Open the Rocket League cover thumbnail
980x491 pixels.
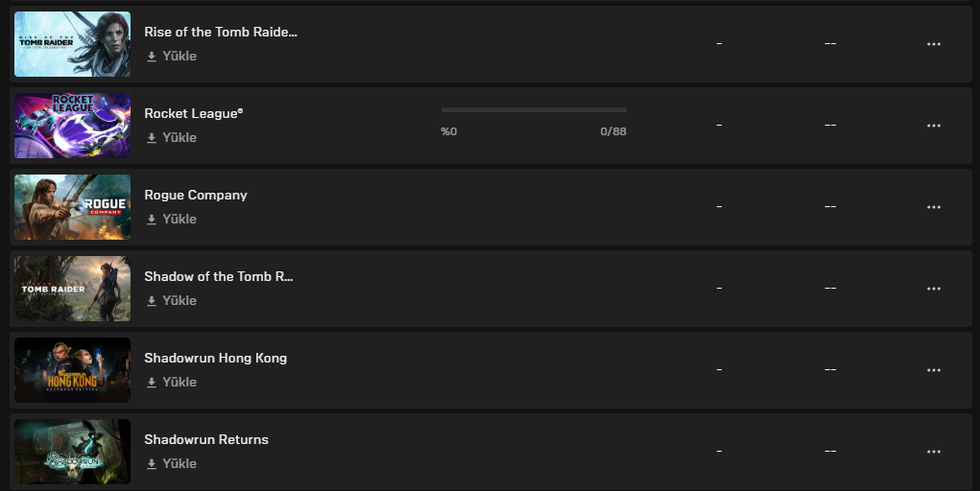[73, 126]
